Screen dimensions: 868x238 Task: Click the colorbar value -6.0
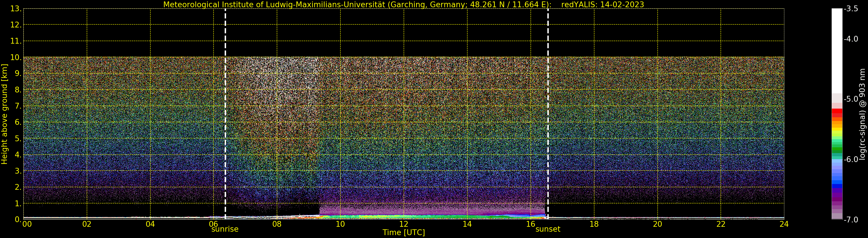coord(851,159)
